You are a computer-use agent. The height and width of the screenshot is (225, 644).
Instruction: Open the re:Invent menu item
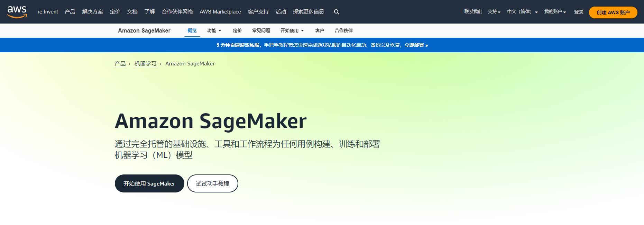click(48, 12)
